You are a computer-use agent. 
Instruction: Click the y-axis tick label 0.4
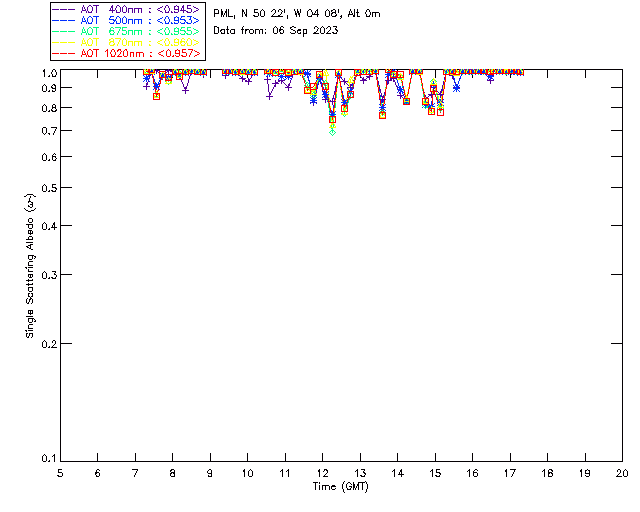pos(49,226)
